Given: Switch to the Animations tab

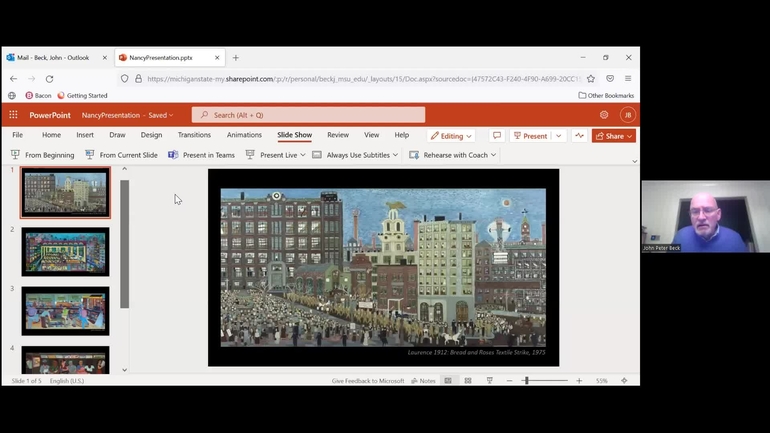Looking at the screenshot, I should 244,135.
